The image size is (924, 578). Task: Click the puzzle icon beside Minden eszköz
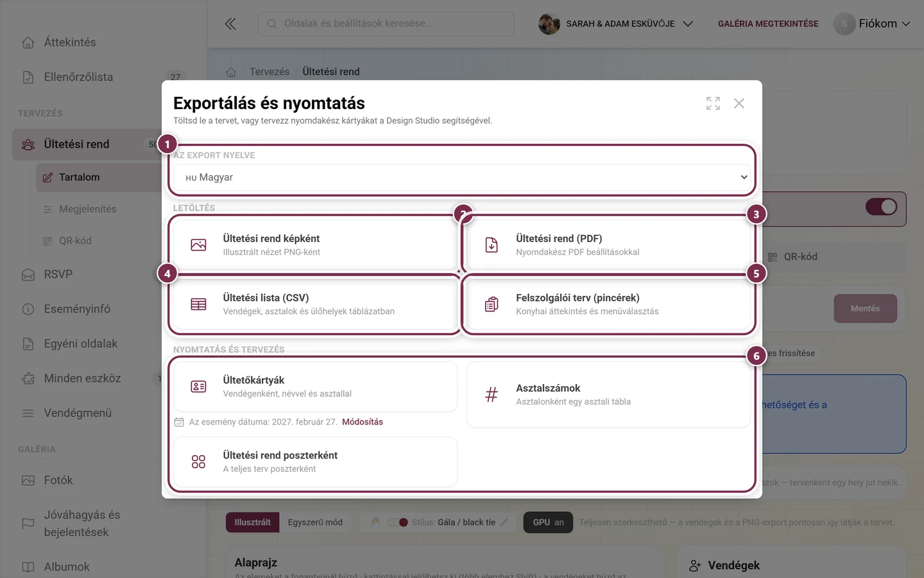[28, 378]
